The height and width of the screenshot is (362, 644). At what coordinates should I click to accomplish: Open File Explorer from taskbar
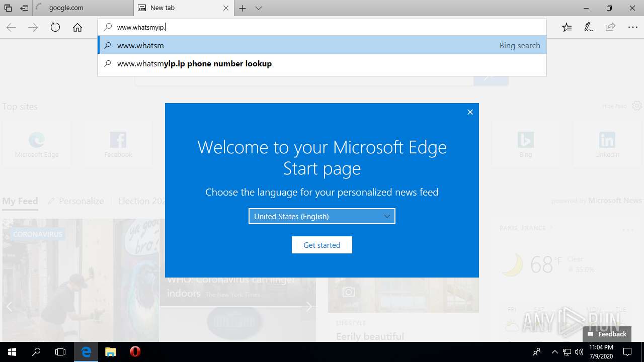(111, 352)
